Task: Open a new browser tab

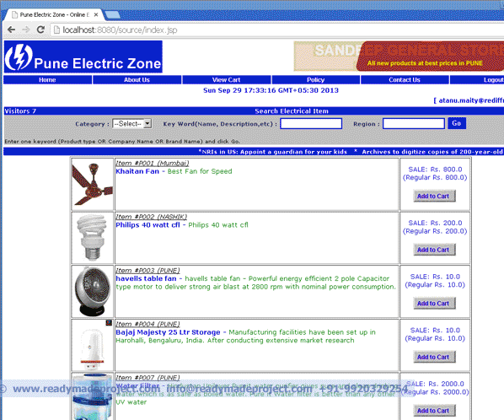Action: (x=112, y=15)
